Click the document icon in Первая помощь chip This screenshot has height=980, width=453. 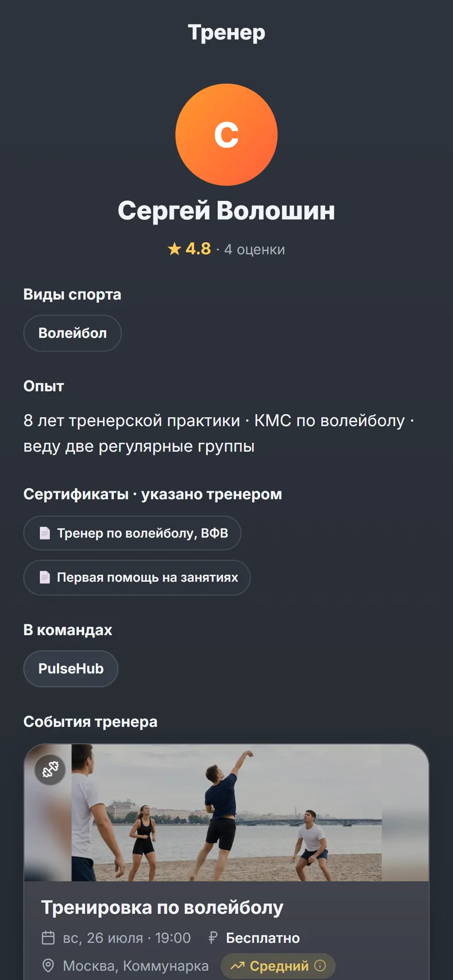[x=45, y=577]
